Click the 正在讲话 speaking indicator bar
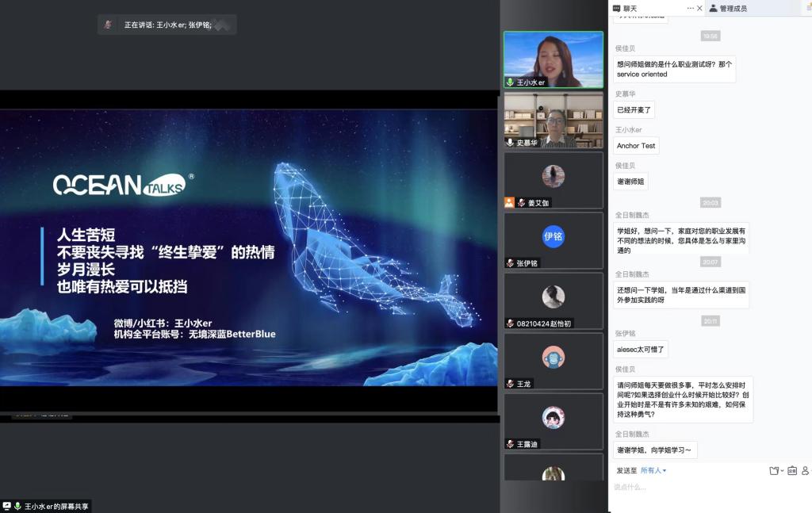The image size is (812, 513). [x=167, y=25]
